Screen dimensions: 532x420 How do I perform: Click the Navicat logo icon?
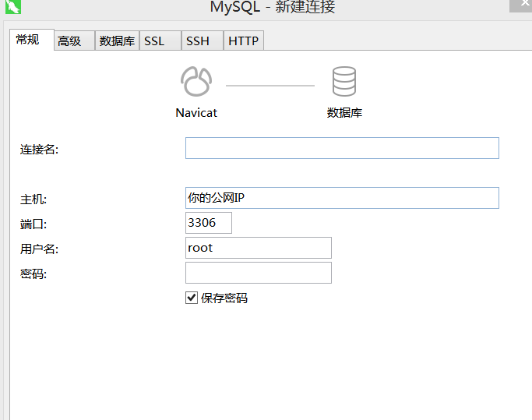point(196,82)
